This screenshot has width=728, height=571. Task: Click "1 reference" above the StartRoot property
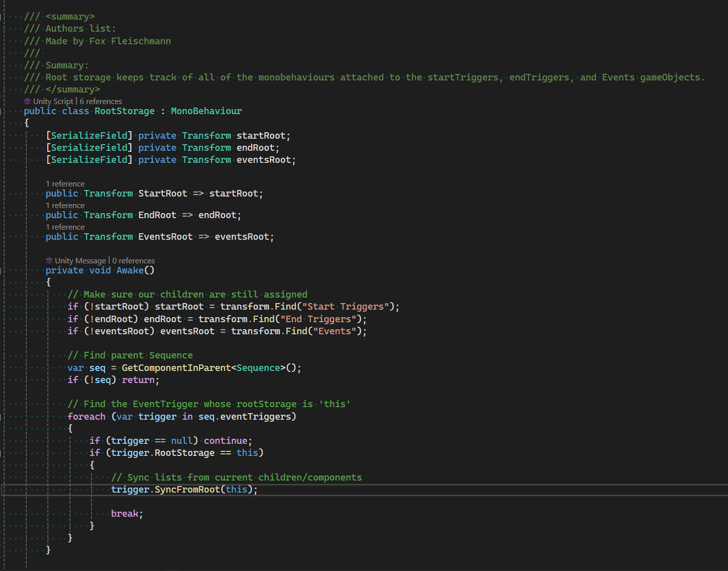(65, 183)
